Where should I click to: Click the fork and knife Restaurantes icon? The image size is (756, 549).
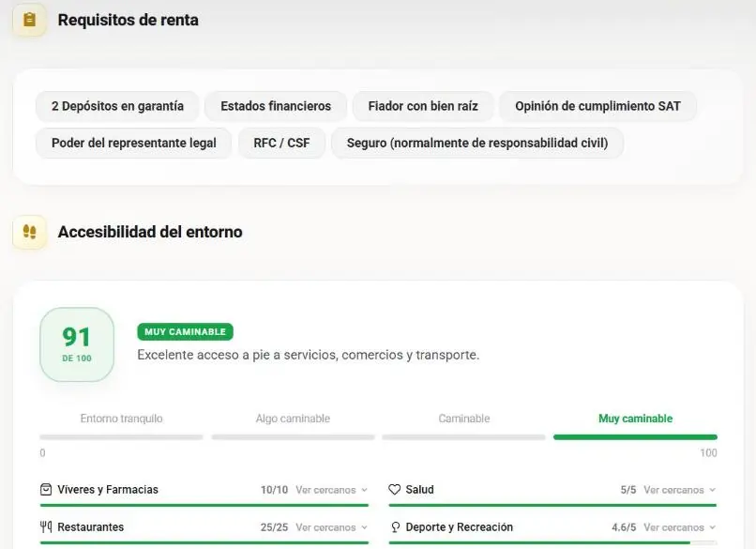[46, 527]
